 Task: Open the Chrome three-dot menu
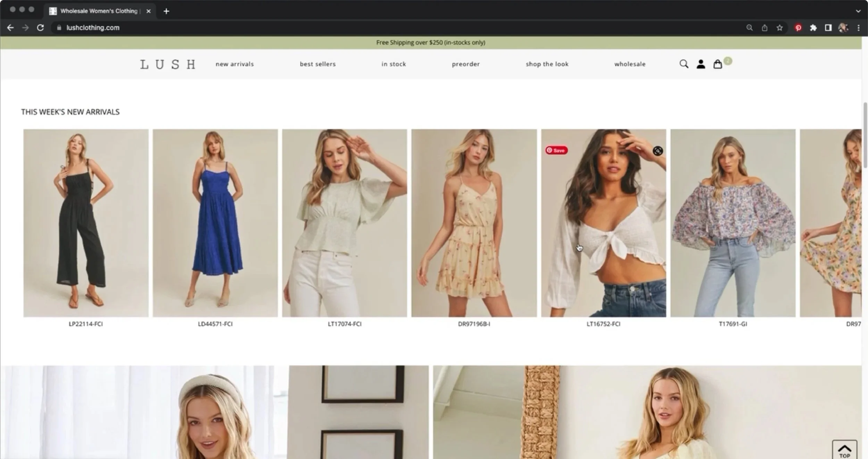[858, 28]
